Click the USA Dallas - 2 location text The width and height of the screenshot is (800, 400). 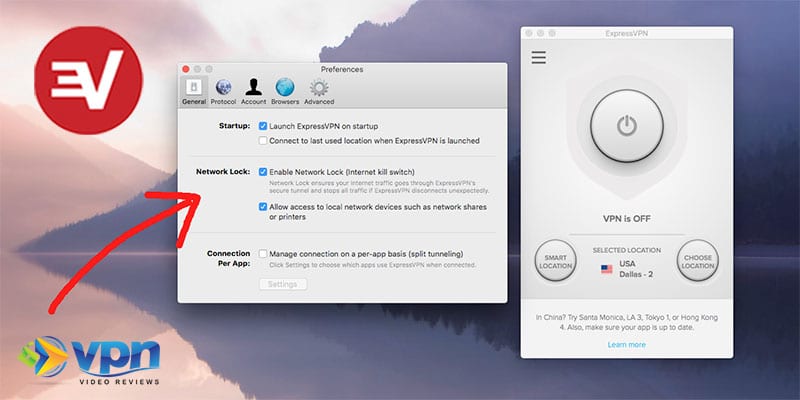pyautogui.click(x=636, y=269)
